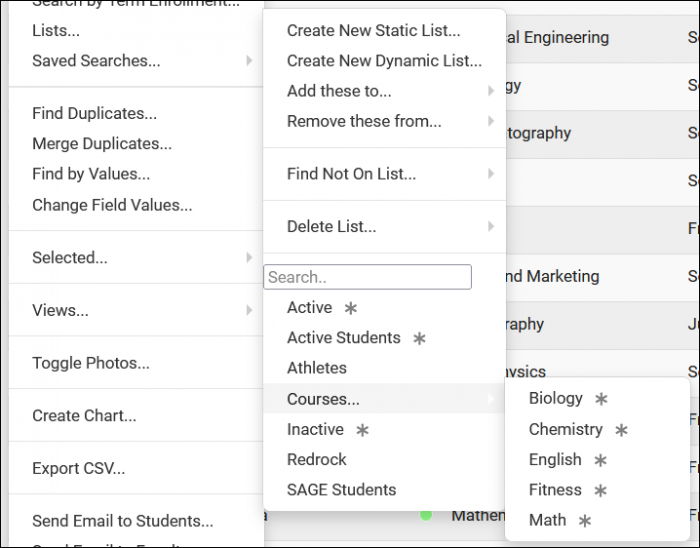This screenshot has width=700, height=548.
Task: Click the asterisk icon next to Math
Action: click(585, 521)
